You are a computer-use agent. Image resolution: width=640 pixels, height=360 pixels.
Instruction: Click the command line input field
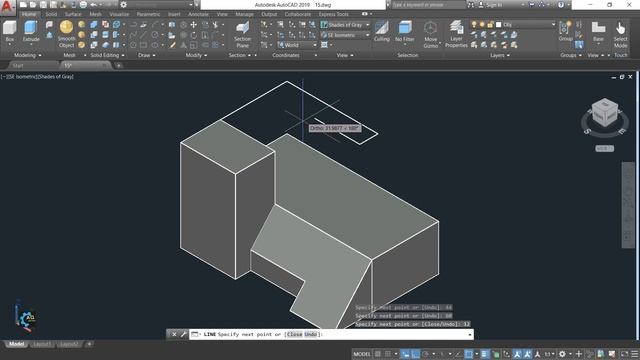[331, 334]
